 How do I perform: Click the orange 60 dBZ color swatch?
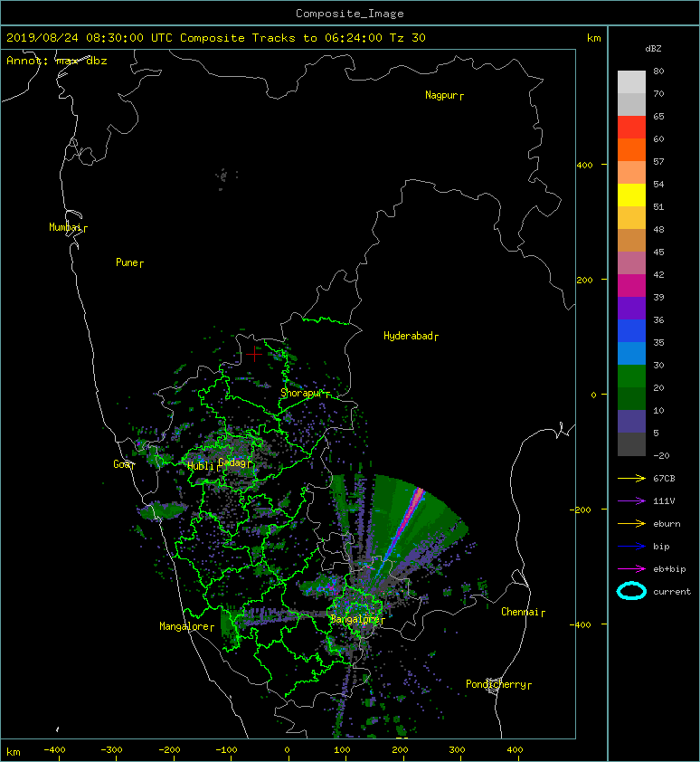point(631,149)
